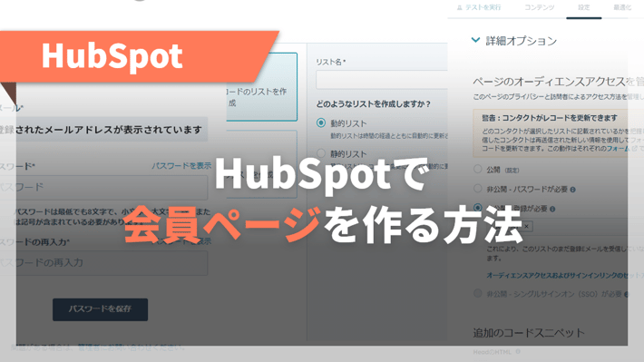This screenshot has height=362, width=644.
Task: Click the リスト名 input field
Action: [382, 80]
